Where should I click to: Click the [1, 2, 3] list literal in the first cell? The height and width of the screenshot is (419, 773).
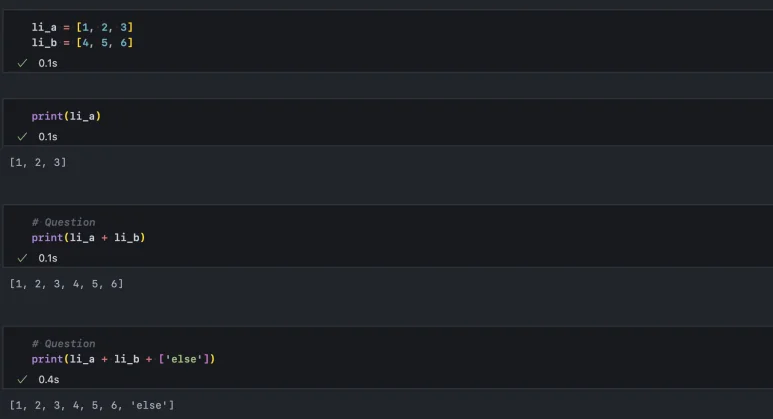point(104,27)
